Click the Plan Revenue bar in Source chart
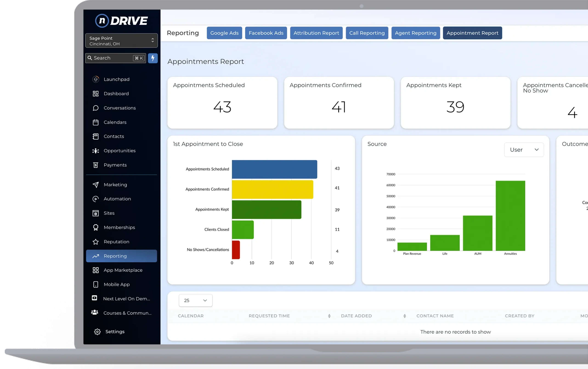588x369 pixels. pyautogui.click(x=412, y=247)
